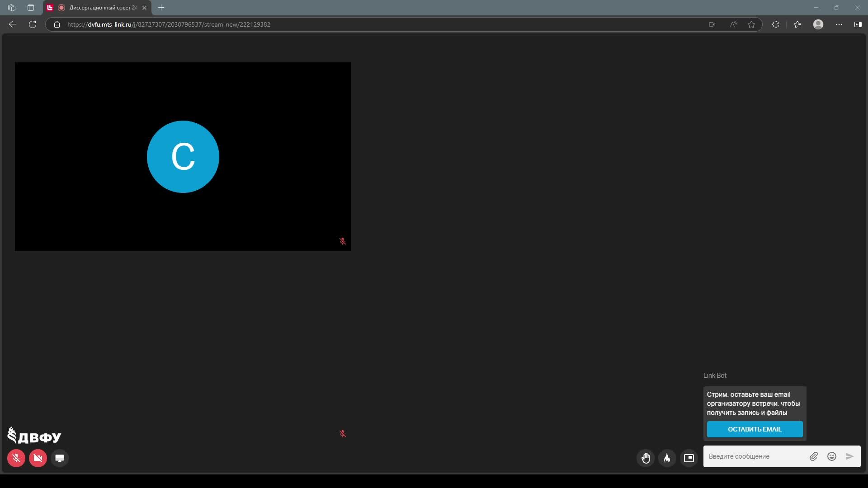Open the emoji picker in chat

pyautogui.click(x=832, y=456)
